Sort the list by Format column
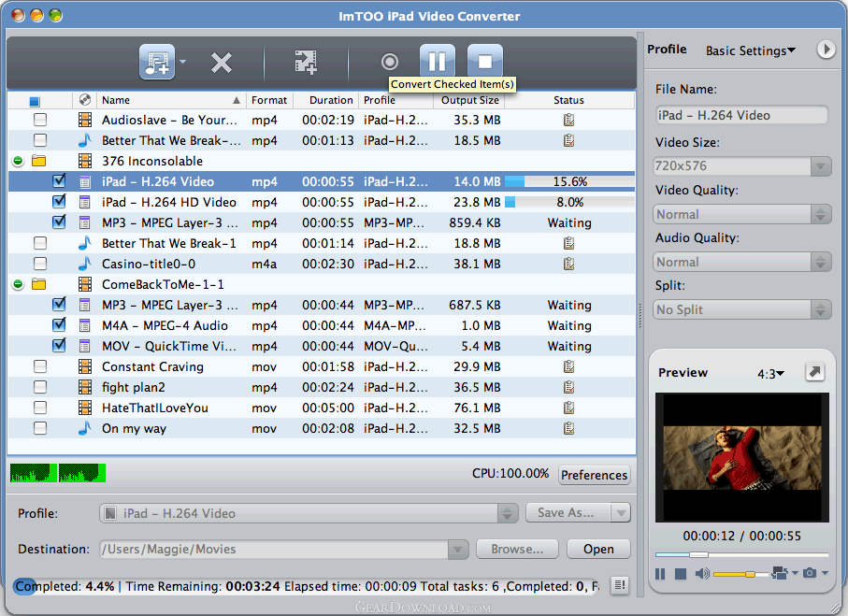 point(269,100)
